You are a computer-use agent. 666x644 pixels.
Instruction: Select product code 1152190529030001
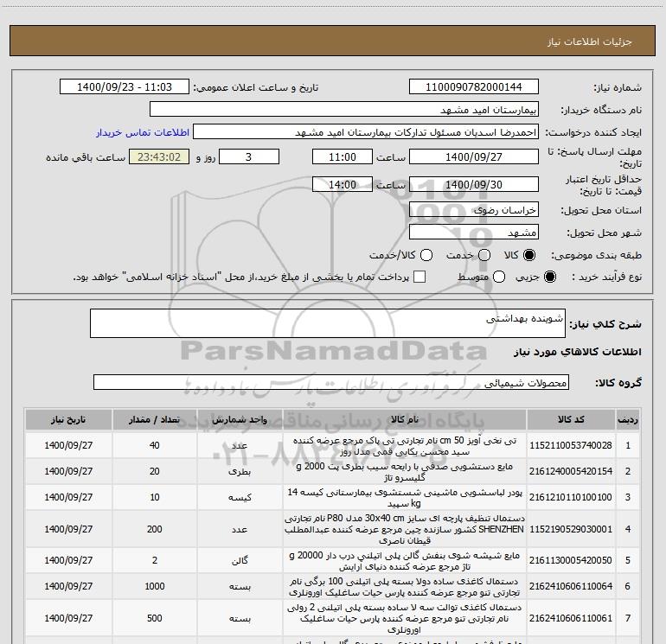click(571, 529)
